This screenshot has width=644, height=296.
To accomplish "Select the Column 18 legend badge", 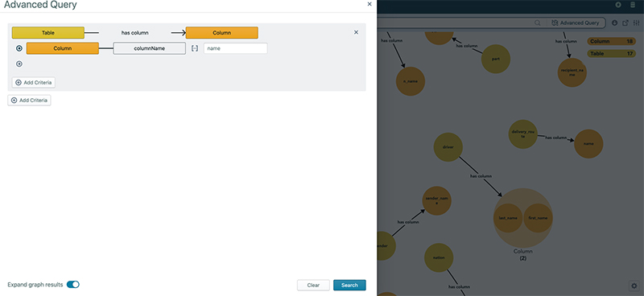I will point(612,42).
